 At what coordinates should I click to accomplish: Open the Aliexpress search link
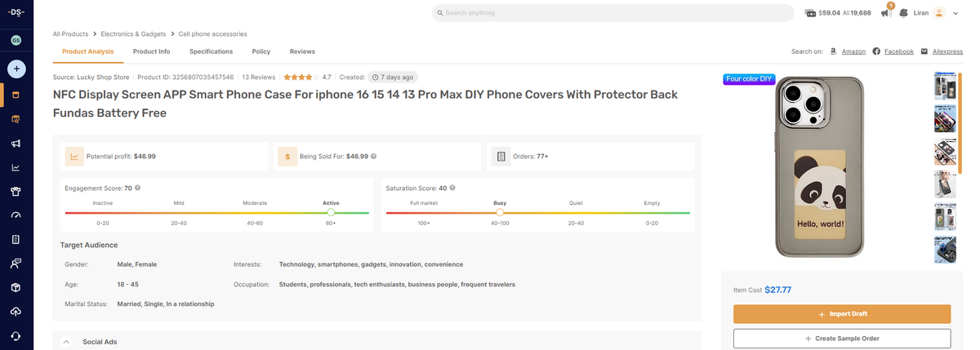947,51
